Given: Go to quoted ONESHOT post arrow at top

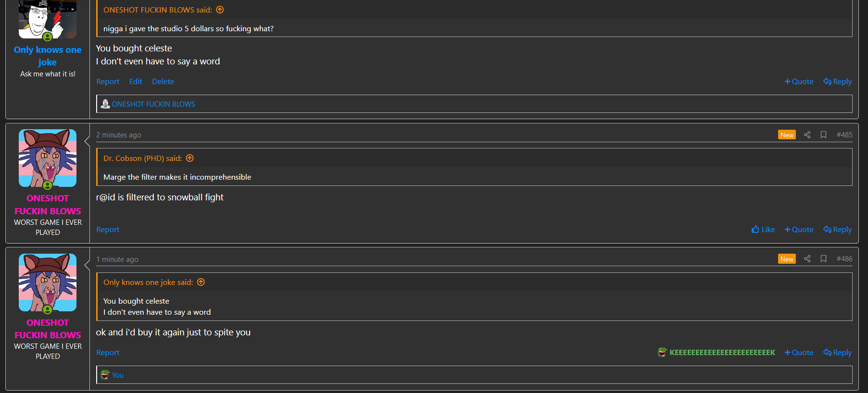Looking at the screenshot, I should point(220,10).
